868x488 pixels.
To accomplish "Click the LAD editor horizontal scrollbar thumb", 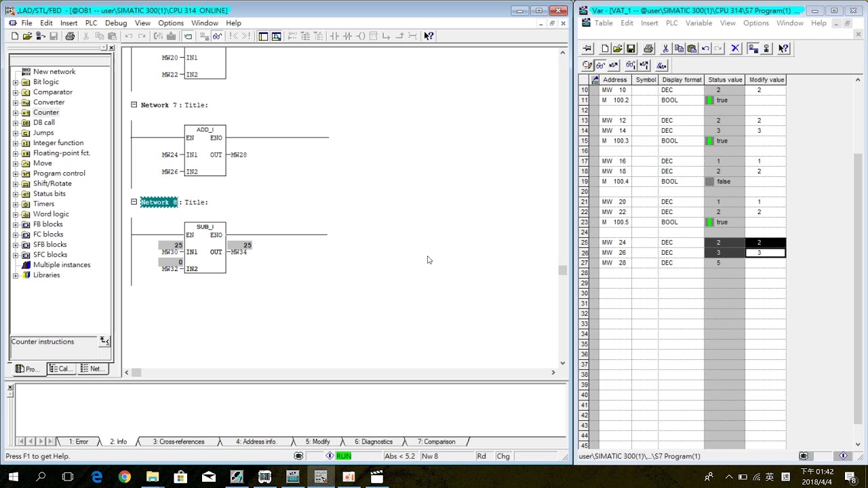I will [136, 372].
